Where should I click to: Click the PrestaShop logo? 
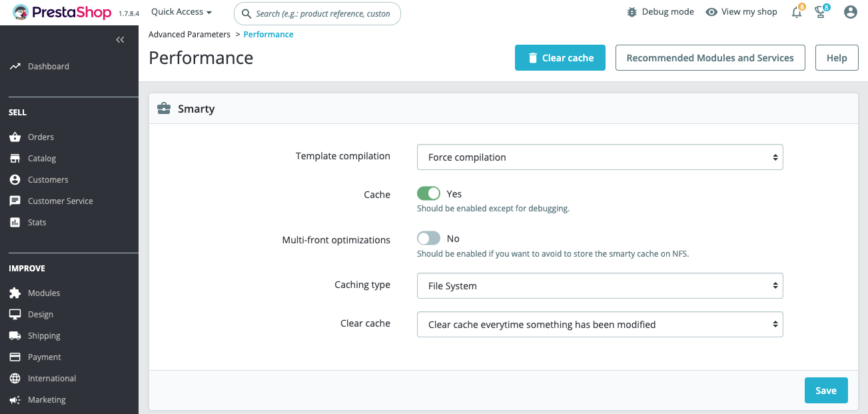62,13
